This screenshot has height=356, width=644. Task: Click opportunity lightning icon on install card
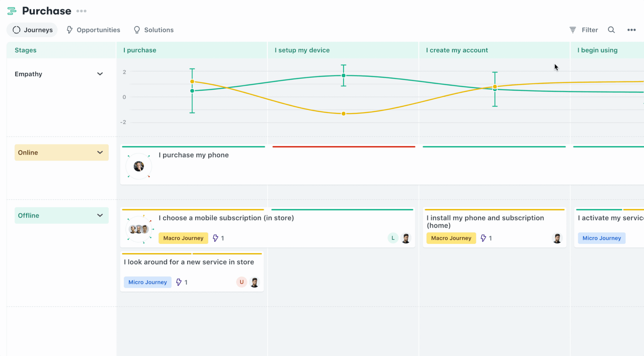483,238
